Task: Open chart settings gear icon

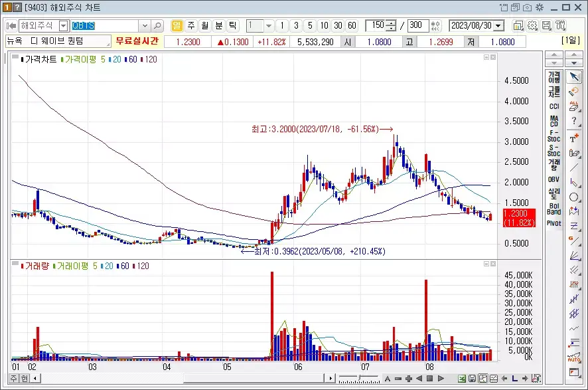Action: (532, 26)
